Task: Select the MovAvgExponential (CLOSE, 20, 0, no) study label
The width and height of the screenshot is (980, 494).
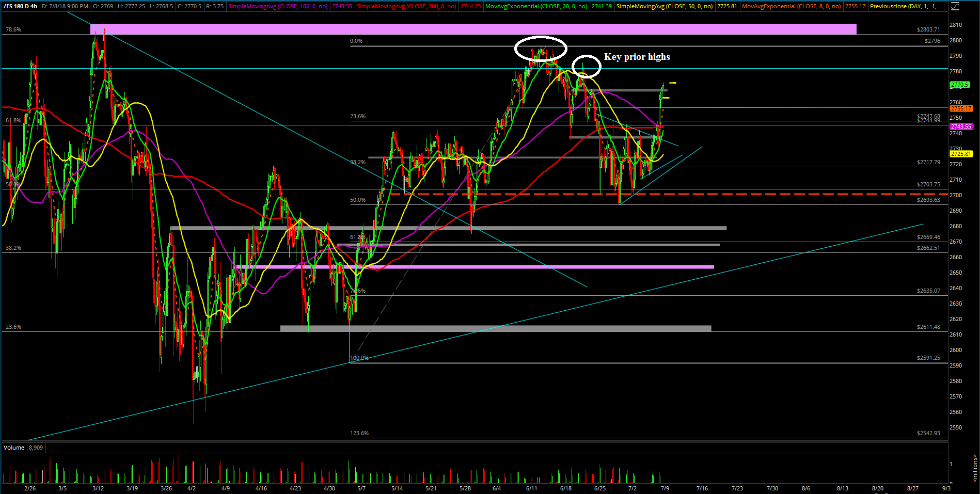Action: (536, 6)
